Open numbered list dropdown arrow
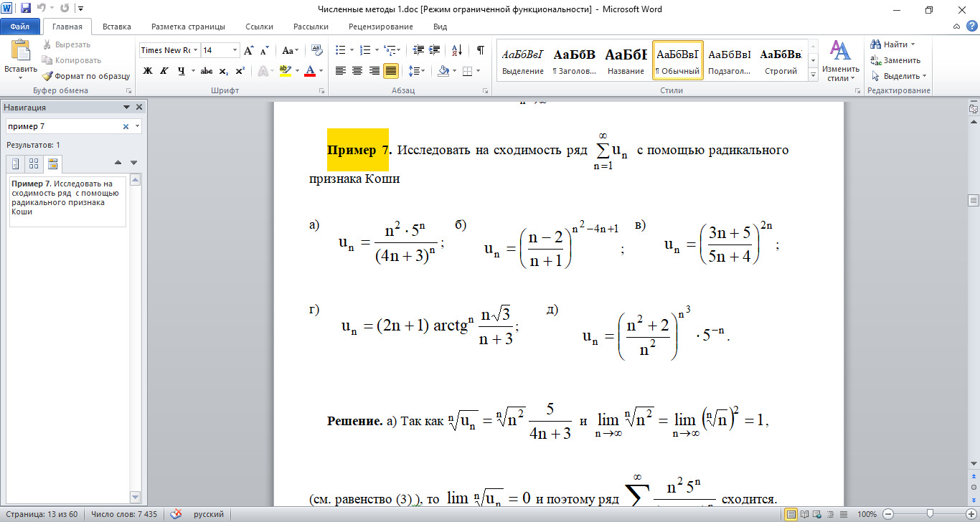980x522 pixels. (376, 50)
